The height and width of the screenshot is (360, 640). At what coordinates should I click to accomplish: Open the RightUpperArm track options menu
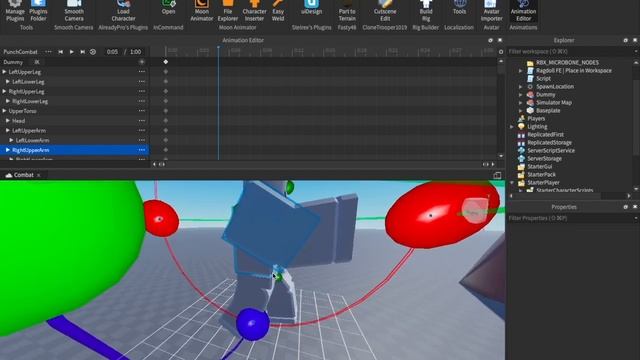tap(142, 150)
